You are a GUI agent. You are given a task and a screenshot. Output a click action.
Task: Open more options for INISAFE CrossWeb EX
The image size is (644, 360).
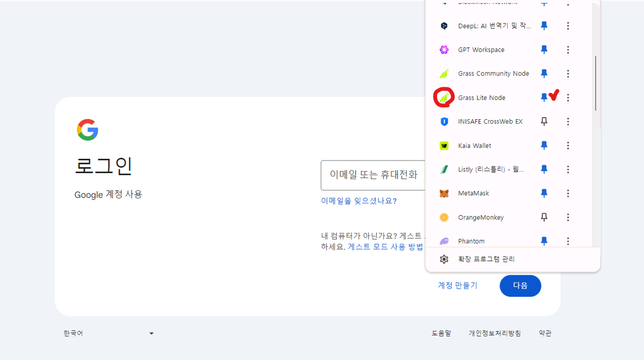click(568, 121)
